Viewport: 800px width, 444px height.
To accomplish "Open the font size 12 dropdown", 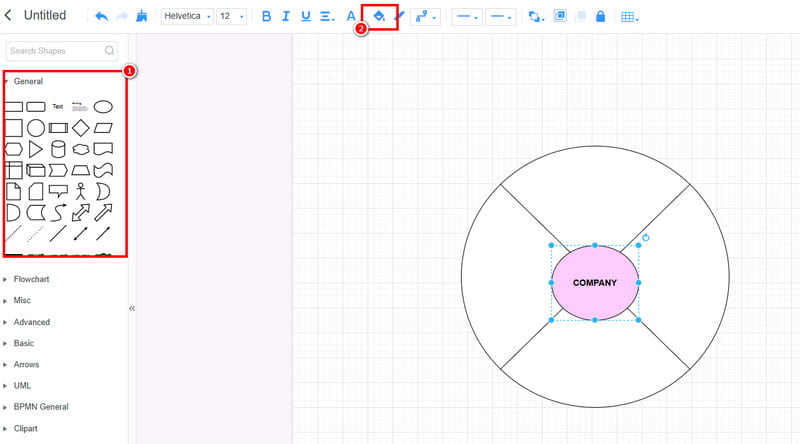I will [231, 16].
